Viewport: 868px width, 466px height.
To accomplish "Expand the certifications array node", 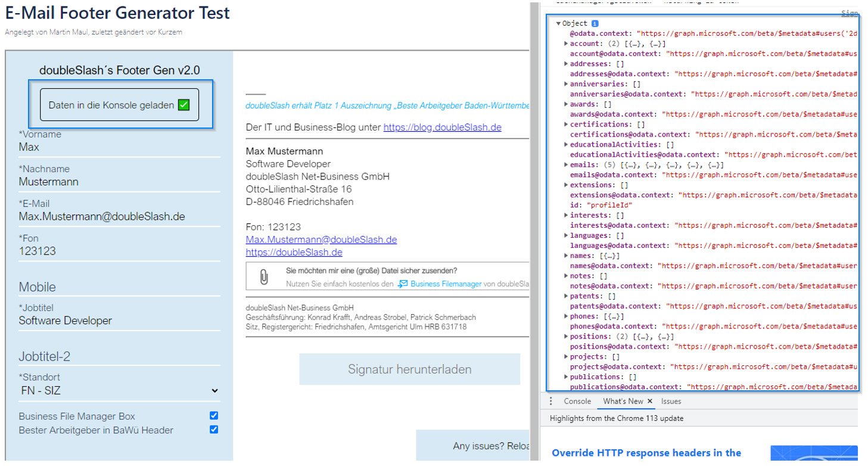I will tap(566, 125).
